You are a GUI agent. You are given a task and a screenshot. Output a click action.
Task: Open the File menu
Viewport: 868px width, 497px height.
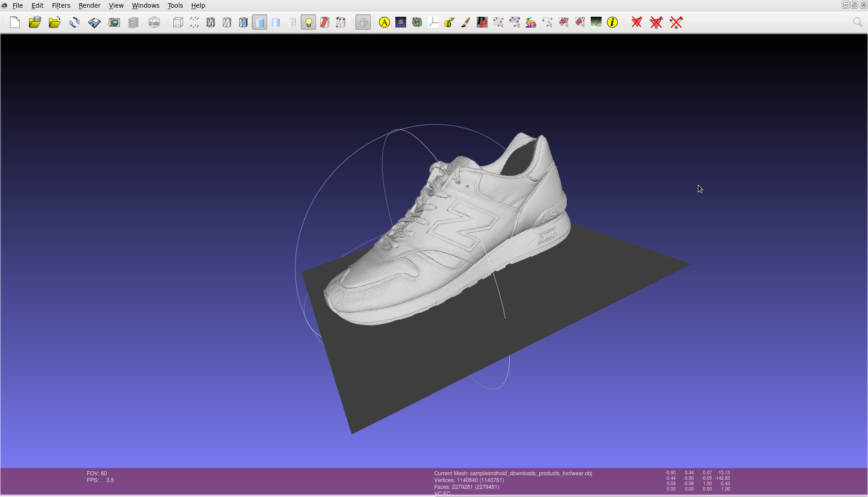18,5
